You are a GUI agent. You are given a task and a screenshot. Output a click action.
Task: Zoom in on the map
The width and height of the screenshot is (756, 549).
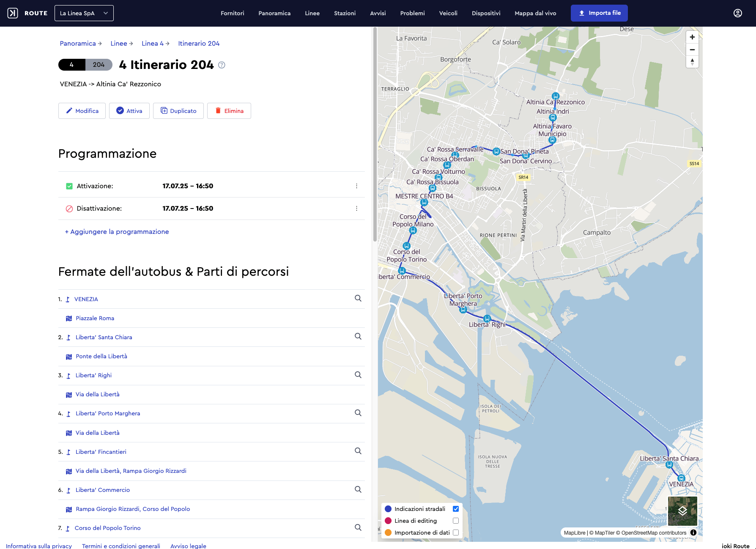tap(692, 37)
